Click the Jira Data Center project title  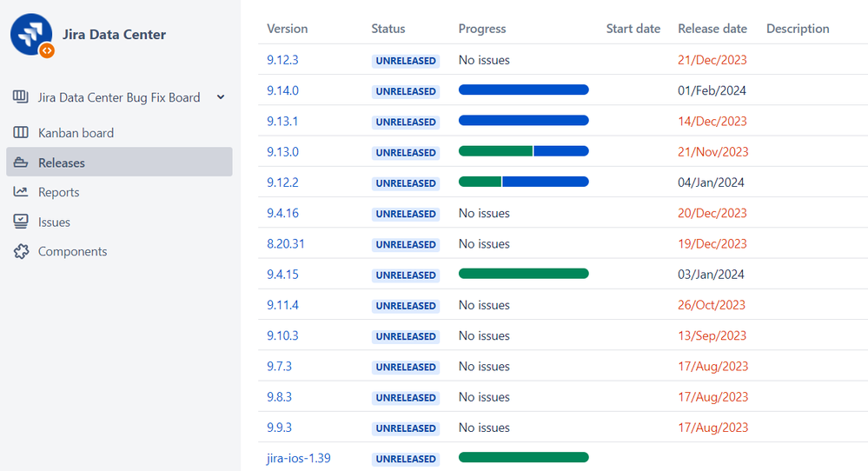coord(114,34)
